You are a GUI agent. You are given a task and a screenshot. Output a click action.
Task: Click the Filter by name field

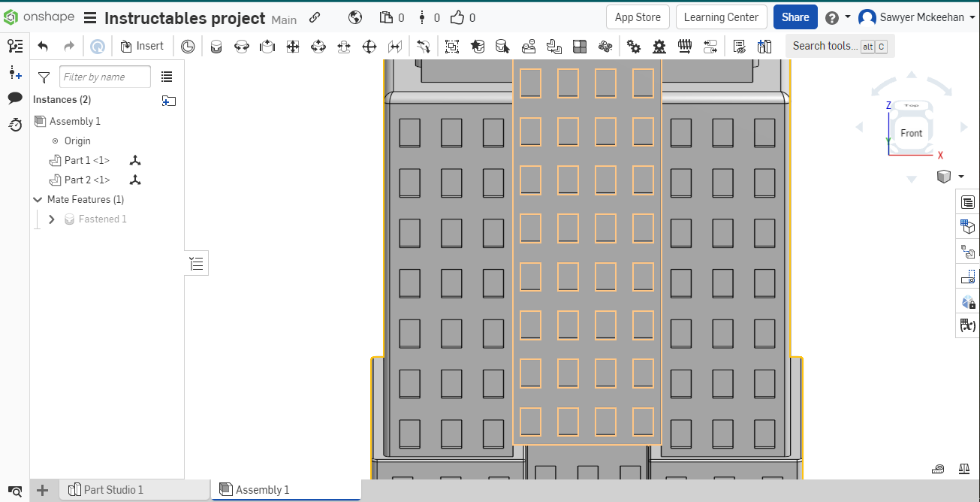point(104,77)
